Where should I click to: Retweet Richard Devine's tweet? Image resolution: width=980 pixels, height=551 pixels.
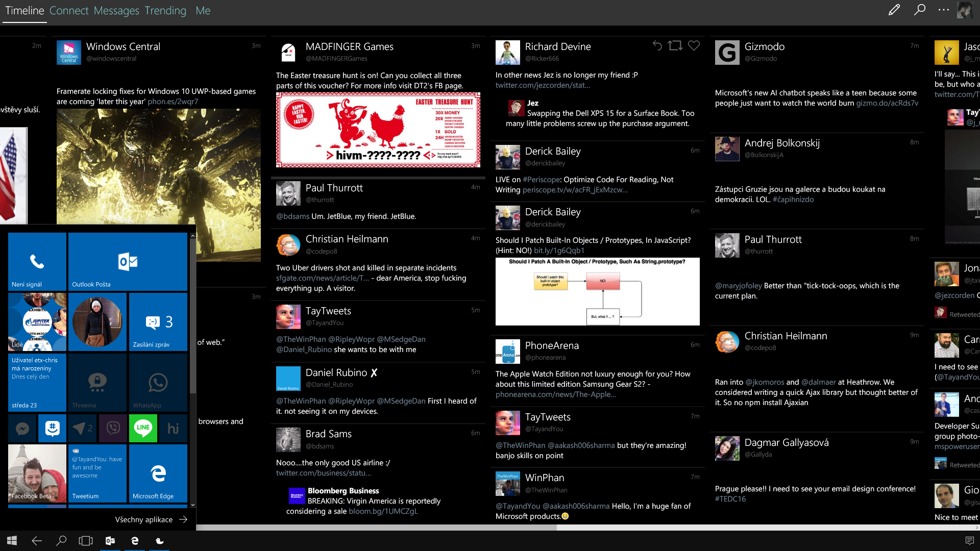pos(675,46)
